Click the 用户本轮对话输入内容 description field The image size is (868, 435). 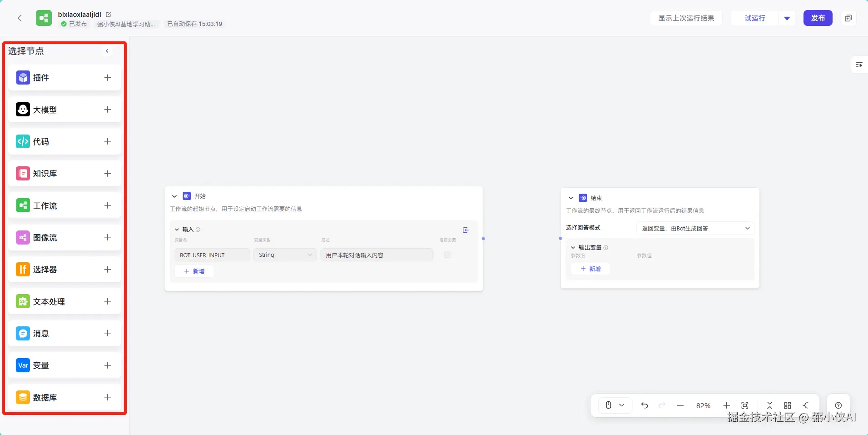376,255
